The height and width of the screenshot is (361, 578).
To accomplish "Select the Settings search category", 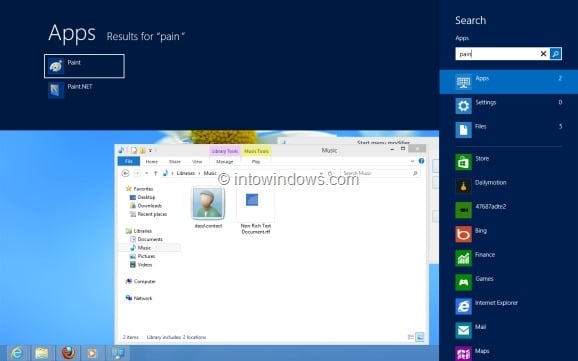I will pyautogui.click(x=509, y=106).
